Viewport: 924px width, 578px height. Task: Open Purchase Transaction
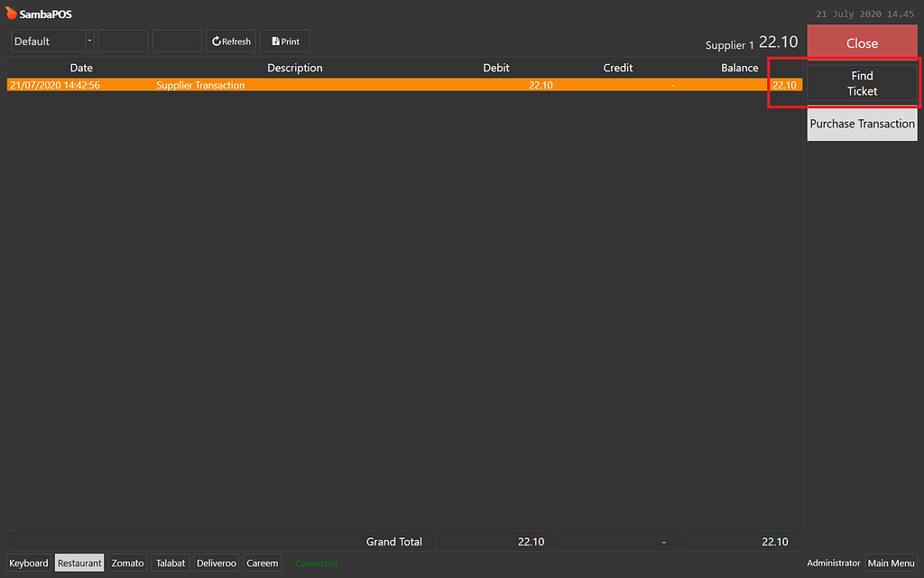pos(862,124)
